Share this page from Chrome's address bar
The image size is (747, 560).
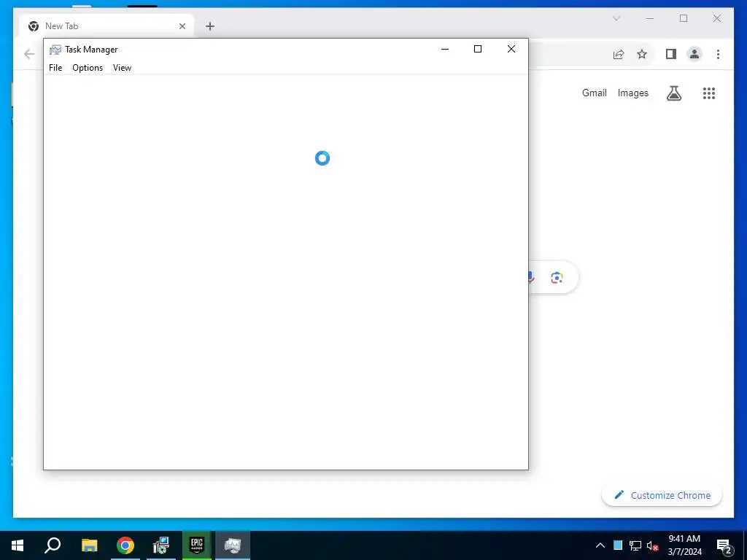coord(619,54)
